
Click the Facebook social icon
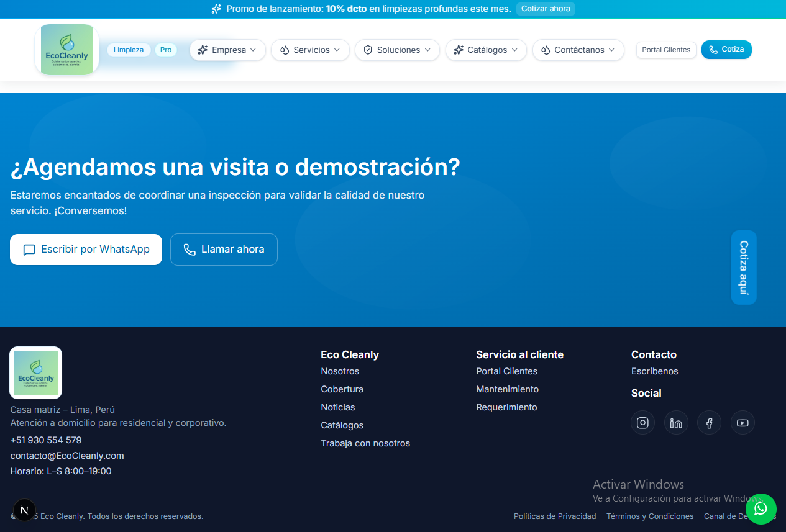point(709,422)
